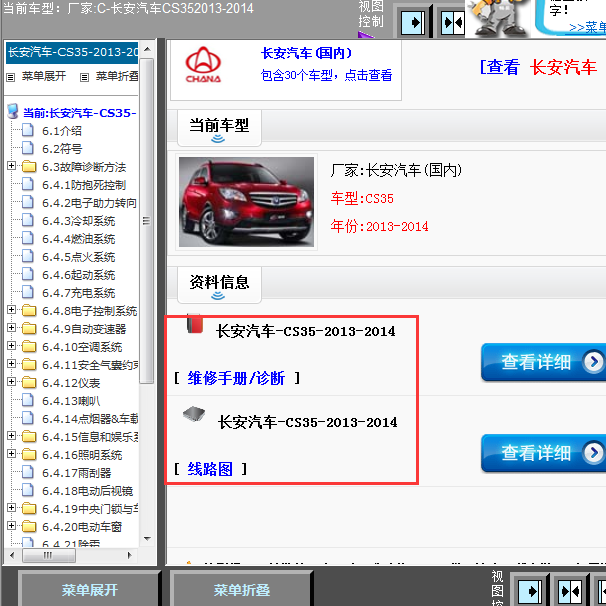Expand the 6.3故障诊断方法 node

tap(12, 166)
